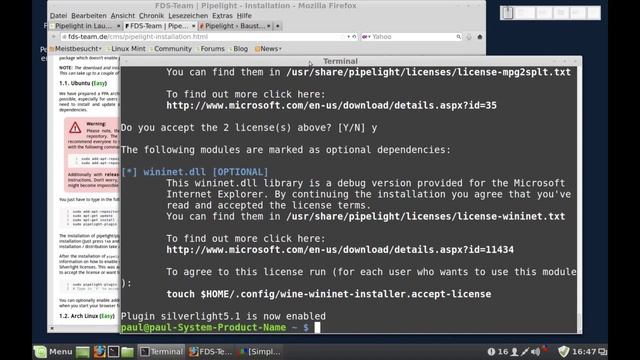The width and height of the screenshot is (640, 360).
Task: Click the details.aspx?id=11434 Microsoft URL in terminal
Action: pyautogui.click(x=340, y=249)
